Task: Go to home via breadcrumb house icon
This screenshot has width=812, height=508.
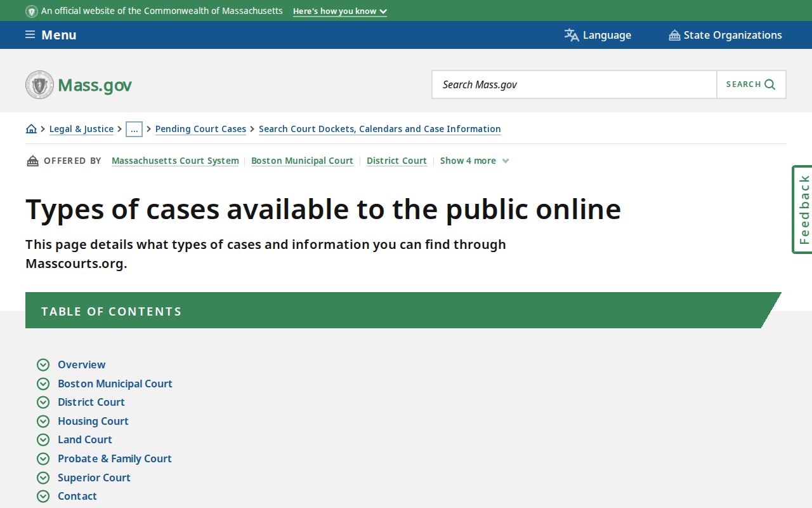Action: coord(31,129)
